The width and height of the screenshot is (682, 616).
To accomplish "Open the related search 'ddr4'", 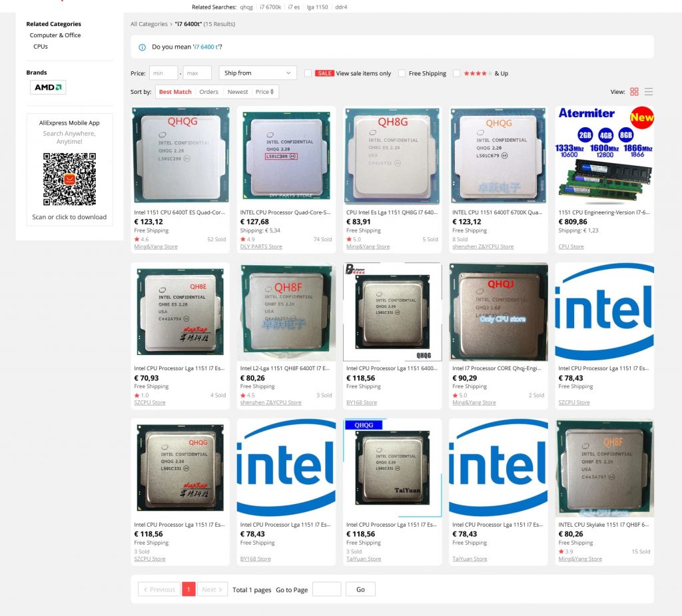I will click(341, 7).
